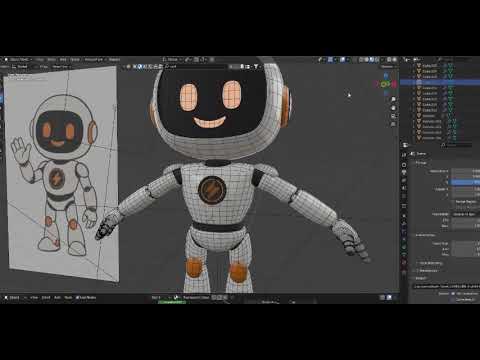This screenshot has height=360, width=480.
Task: Select the highlighted blue row in the outliner
Action: click(440, 82)
